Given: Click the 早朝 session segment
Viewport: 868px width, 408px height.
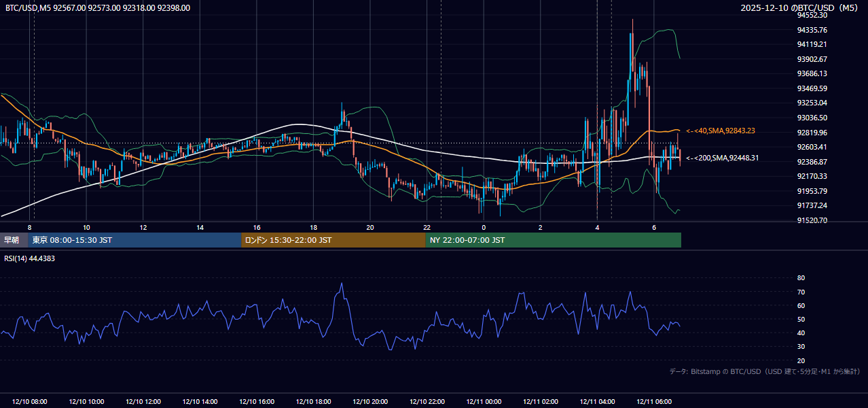Looking at the screenshot, I should pos(14,240).
